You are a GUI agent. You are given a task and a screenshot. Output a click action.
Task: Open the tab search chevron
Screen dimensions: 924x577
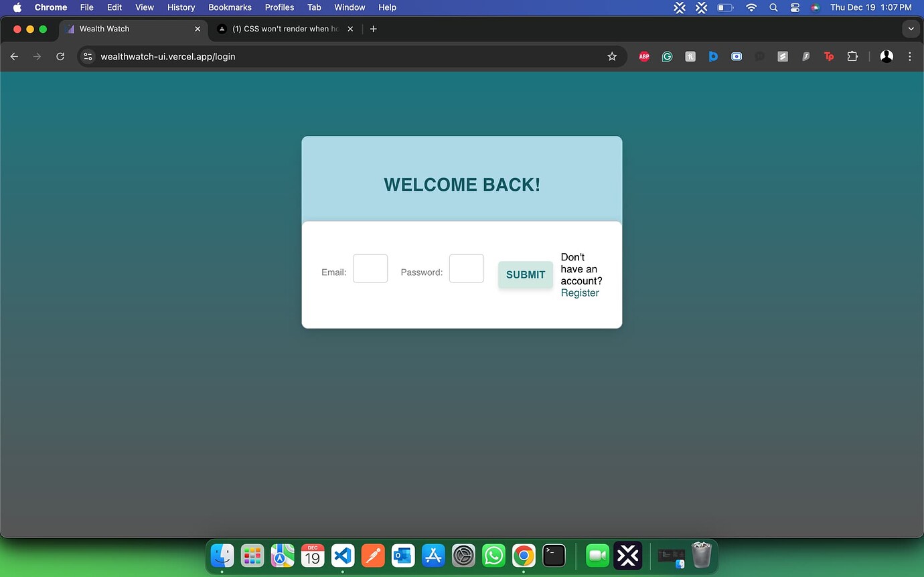[911, 29]
